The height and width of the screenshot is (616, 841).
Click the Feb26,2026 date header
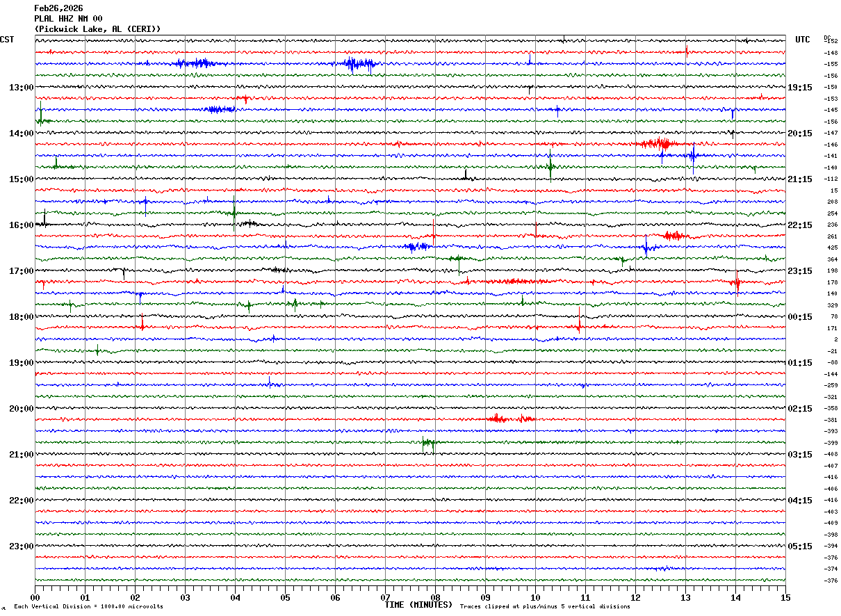point(58,8)
